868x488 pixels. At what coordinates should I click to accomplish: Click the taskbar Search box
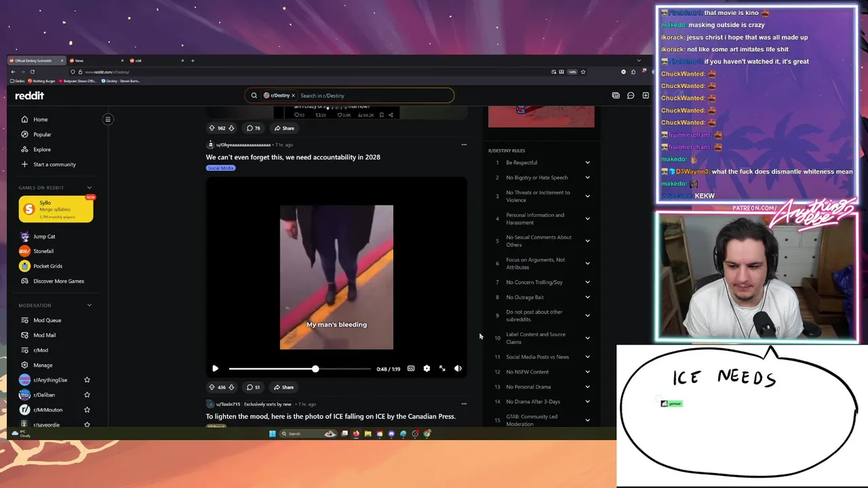[x=309, y=434]
